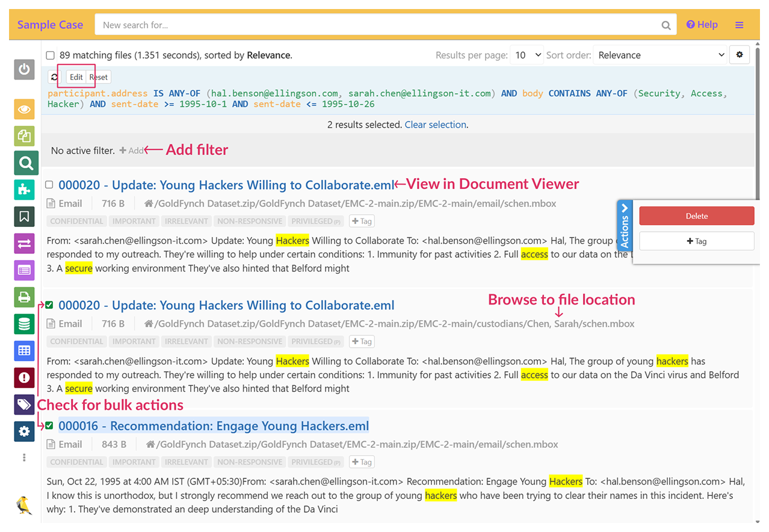Open the puzzle piece sidebar icon
The width and height of the screenshot is (769, 532).
(x=24, y=190)
